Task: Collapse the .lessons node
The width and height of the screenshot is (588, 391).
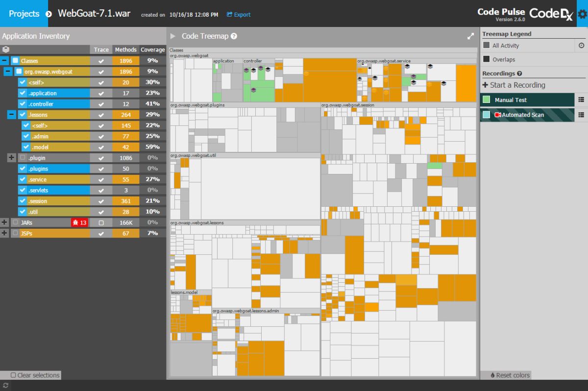Action: click(11, 115)
